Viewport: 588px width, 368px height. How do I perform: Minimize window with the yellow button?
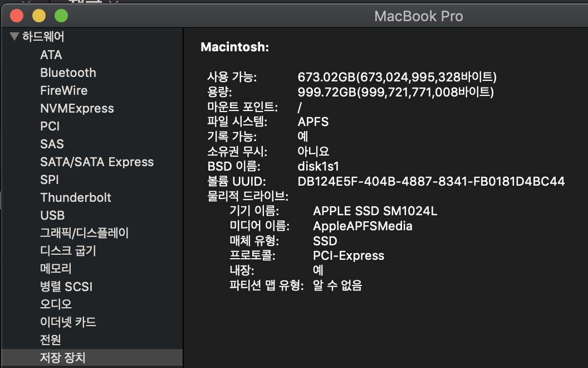pos(39,16)
